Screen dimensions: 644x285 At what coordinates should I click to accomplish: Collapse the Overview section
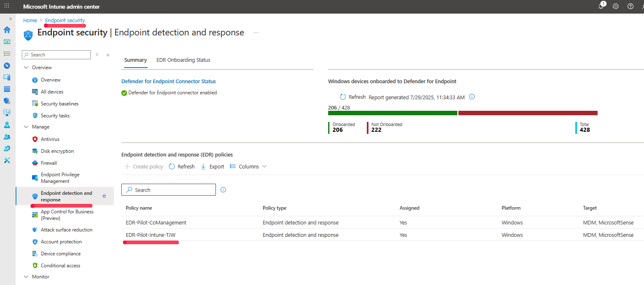click(27, 68)
